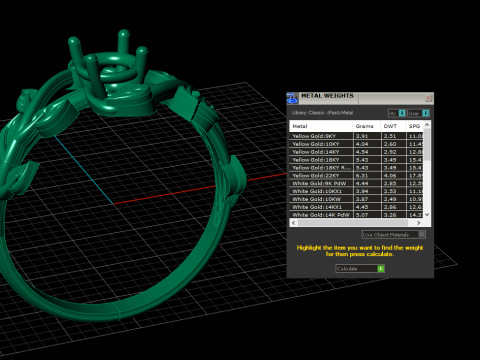The image size is (480, 360).
Task: Select the Yellow Gold:22KY row
Action: pyautogui.click(x=356, y=176)
